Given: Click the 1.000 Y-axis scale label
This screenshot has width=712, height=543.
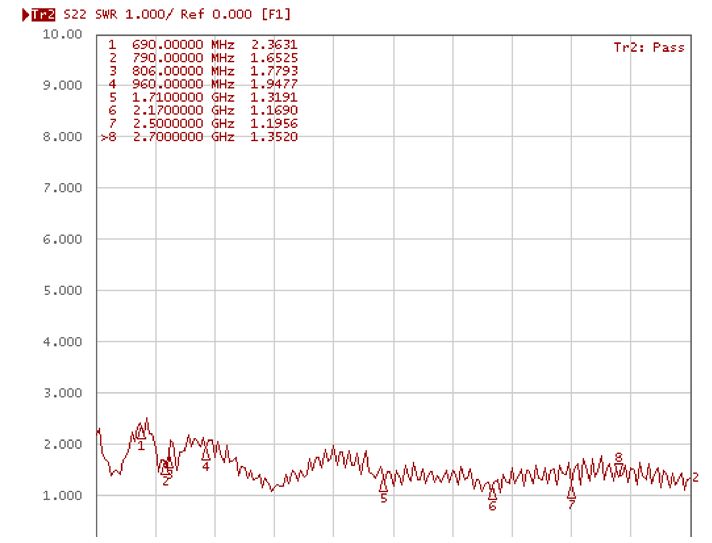Looking at the screenshot, I should (x=62, y=496).
